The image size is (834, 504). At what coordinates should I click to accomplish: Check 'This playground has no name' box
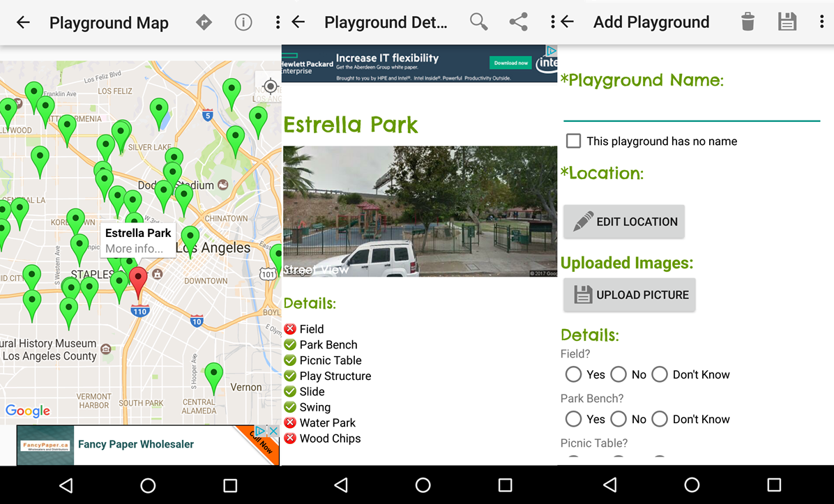tap(573, 142)
